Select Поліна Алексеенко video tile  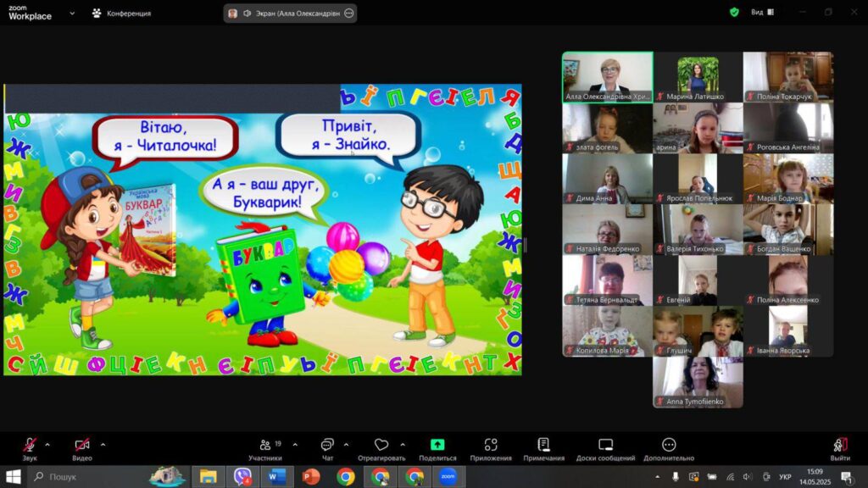tap(788, 280)
